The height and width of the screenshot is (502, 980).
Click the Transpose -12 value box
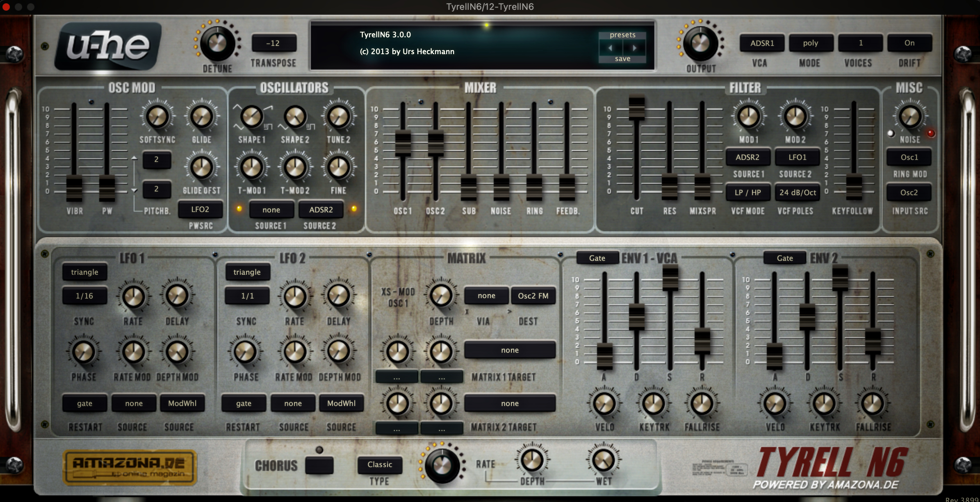point(273,43)
